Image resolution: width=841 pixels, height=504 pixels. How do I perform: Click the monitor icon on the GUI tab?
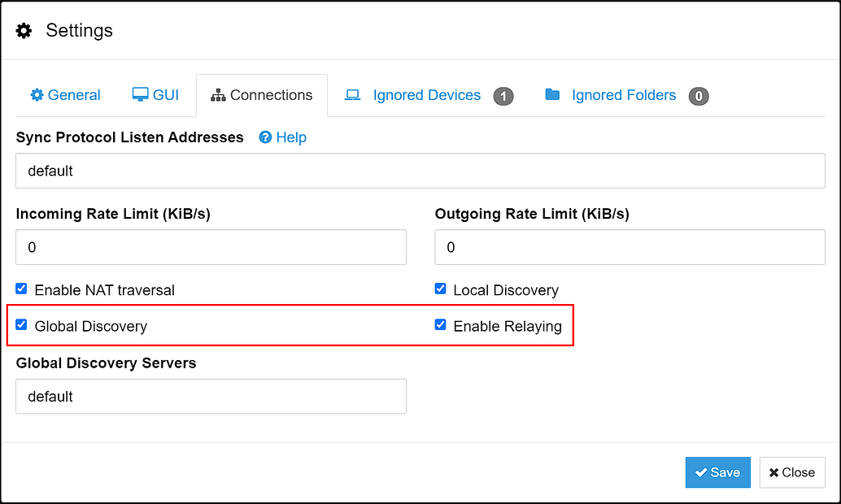pyautogui.click(x=138, y=94)
